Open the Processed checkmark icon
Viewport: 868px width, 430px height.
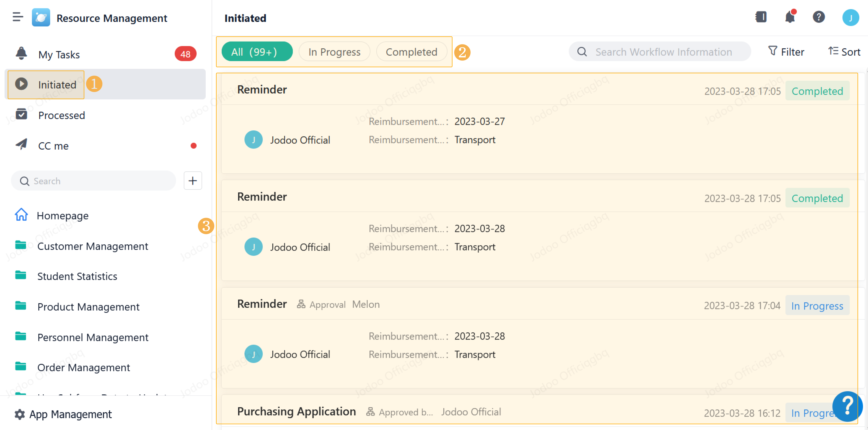tap(21, 114)
